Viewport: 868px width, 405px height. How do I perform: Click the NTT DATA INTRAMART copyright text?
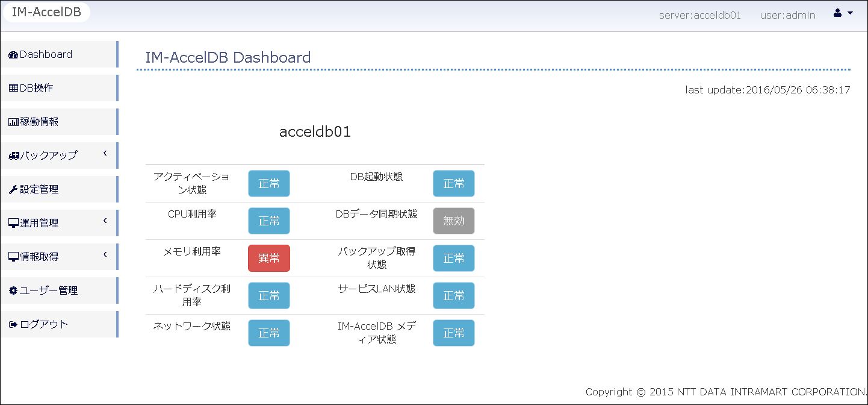pos(725,392)
